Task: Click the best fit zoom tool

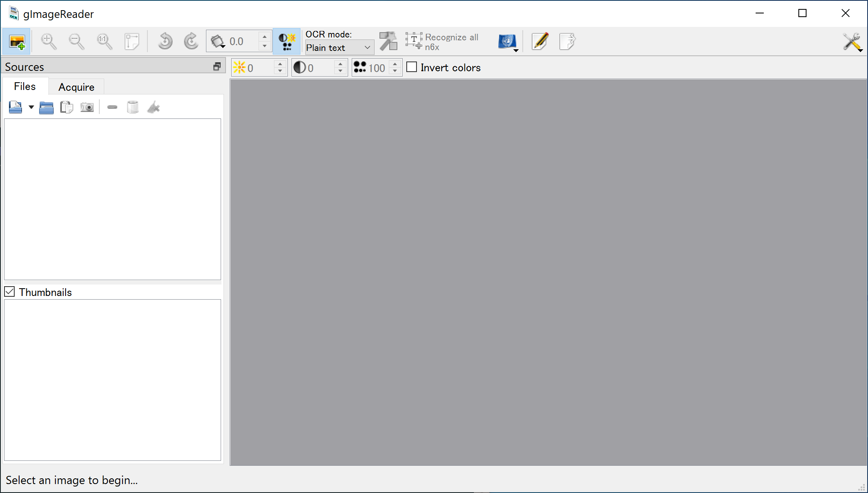Action: click(x=132, y=41)
